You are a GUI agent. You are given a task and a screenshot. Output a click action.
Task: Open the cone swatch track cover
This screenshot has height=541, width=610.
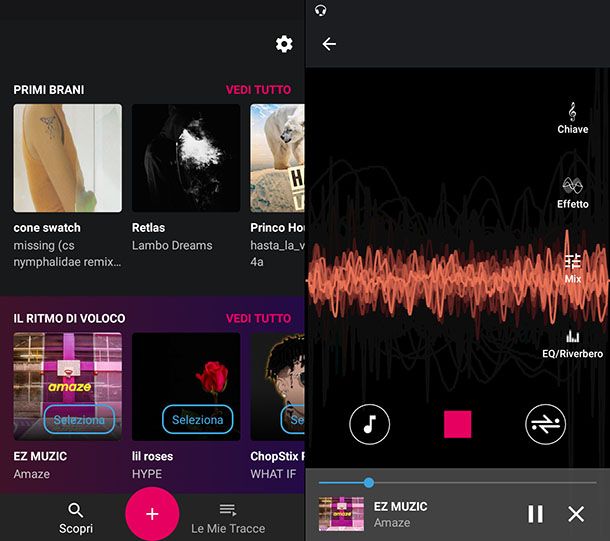pyautogui.click(x=68, y=158)
